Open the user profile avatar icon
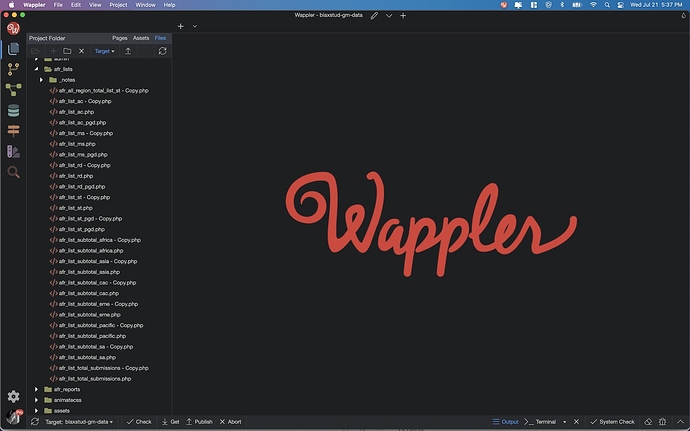The width and height of the screenshot is (690, 431). pos(14,416)
